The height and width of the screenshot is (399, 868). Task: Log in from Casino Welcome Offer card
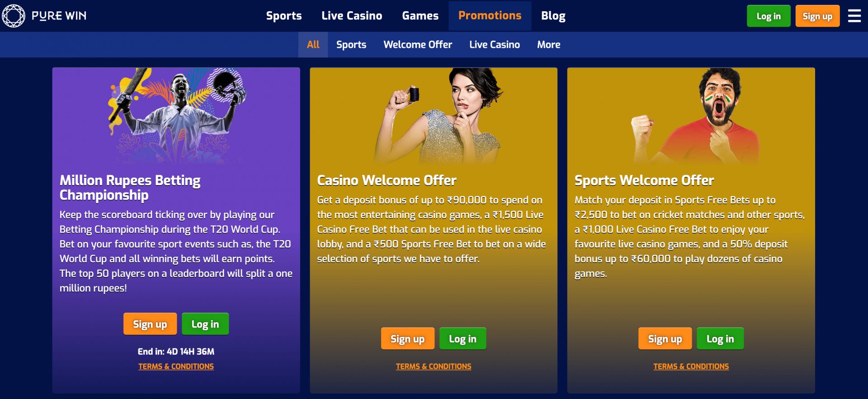coord(462,338)
